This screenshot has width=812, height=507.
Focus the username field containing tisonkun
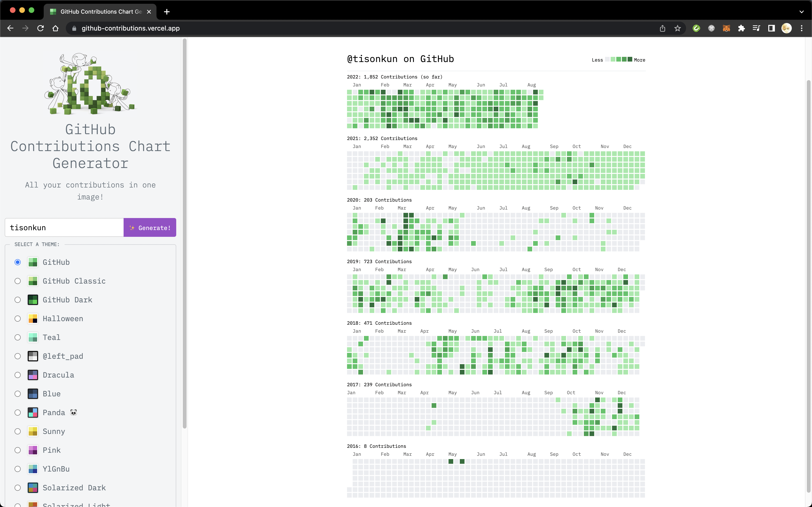[64, 228]
